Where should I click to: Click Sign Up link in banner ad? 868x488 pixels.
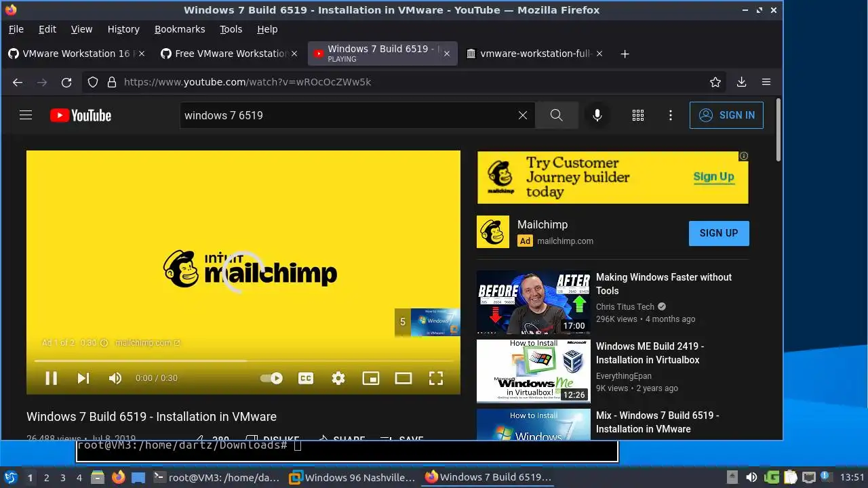[713, 177]
